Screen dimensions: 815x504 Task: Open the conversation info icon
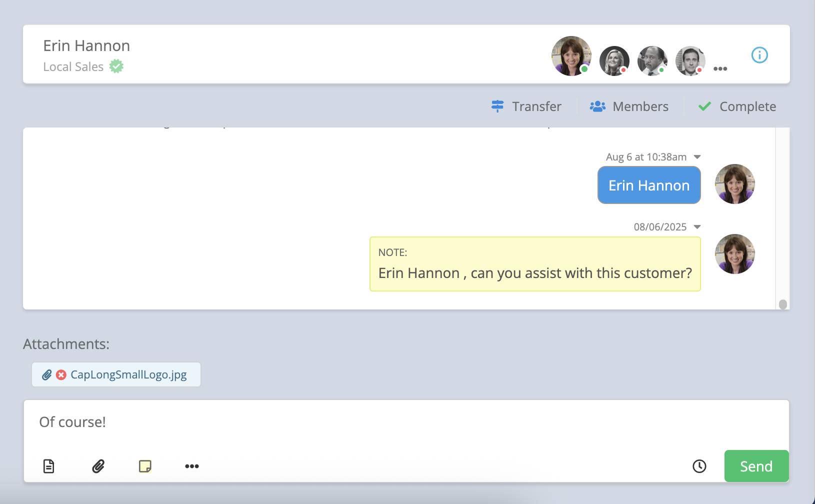(759, 55)
